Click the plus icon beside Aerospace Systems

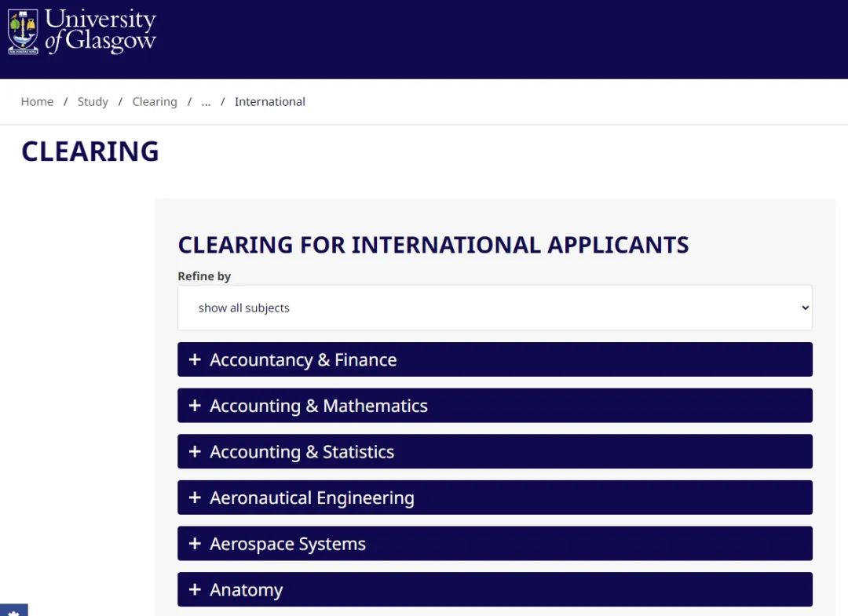[195, 543]
